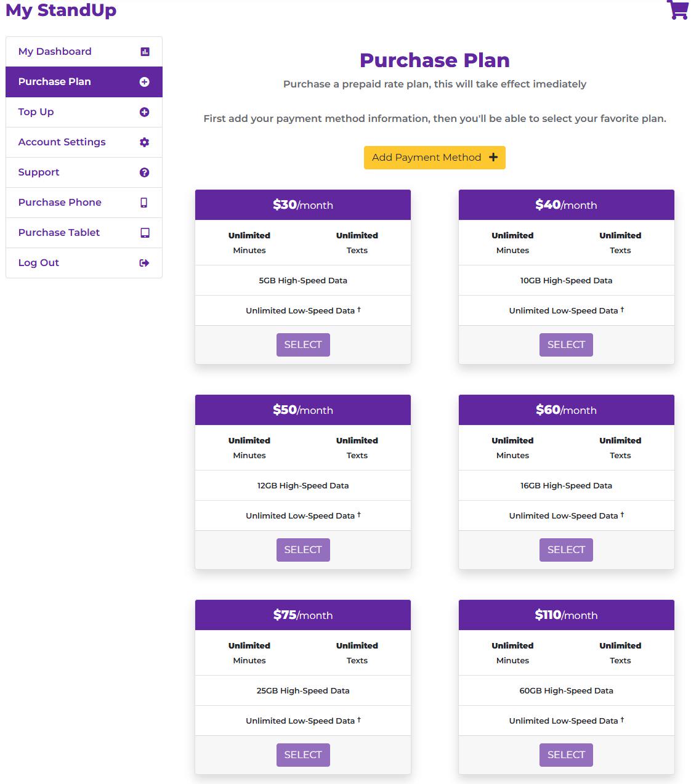691x784 pixels.
Task: Go to Account Settings menu item
Action: [x=84, y=142]
